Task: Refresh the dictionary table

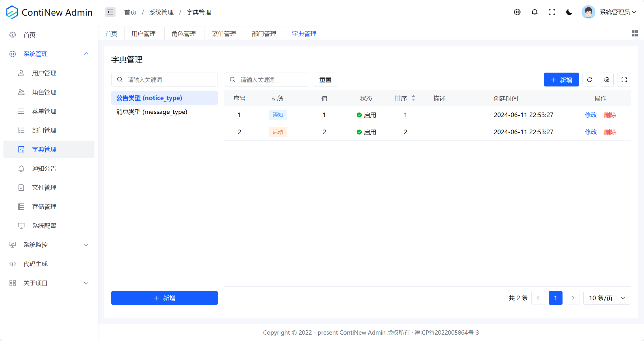Action: [589, 80]
